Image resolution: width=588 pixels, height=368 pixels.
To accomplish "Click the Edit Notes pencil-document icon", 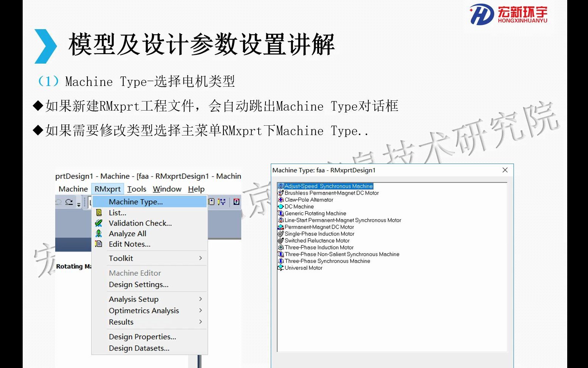I will 98,244.
